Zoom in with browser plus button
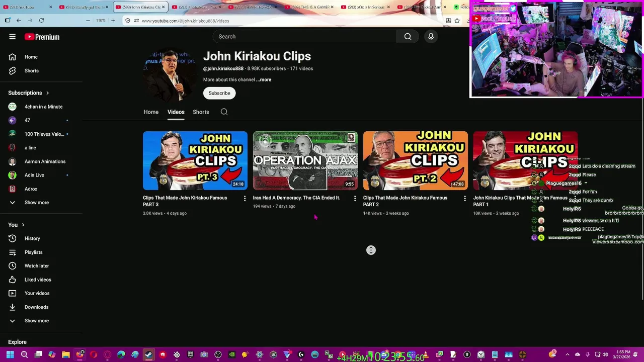The width and height of the screenshot is (644, 362). point(113,21)
